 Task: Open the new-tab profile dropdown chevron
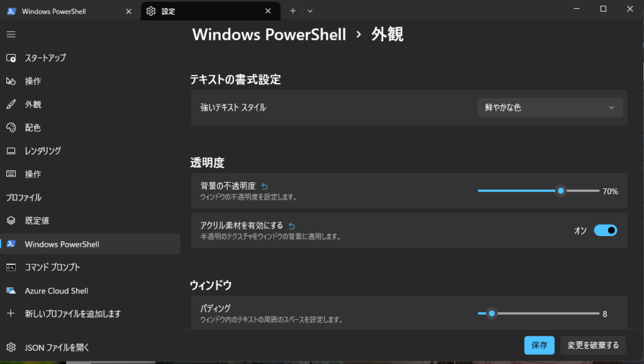coord(310,11)
